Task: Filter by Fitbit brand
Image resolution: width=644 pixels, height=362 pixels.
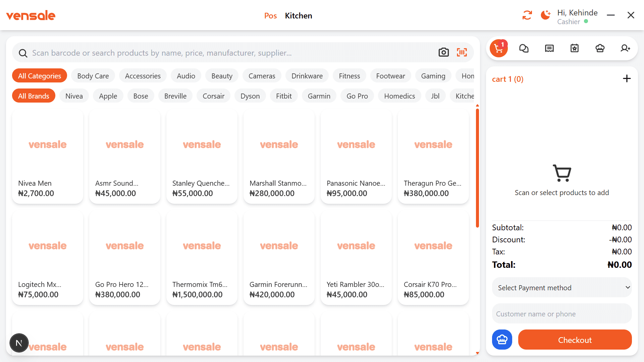Action: (x=284, y=96)
